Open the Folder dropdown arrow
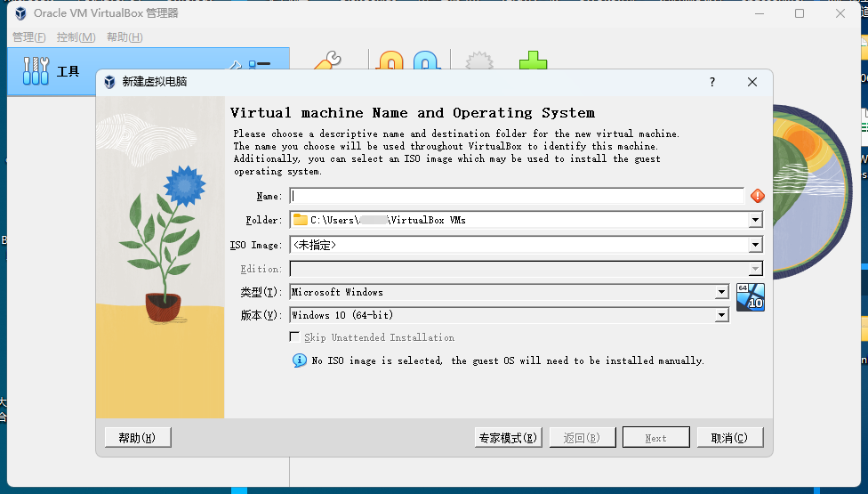The height and width of the screenshot is (494, 868). 755,221
